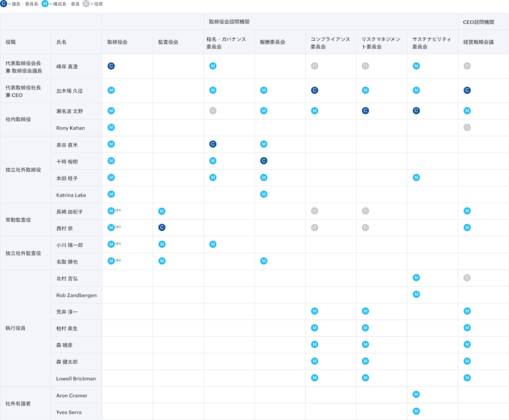This screenshot has height=420, width=509.
Task: Click Rony Kahan's observer icon in 経営戦略会議
Action: 467,128
